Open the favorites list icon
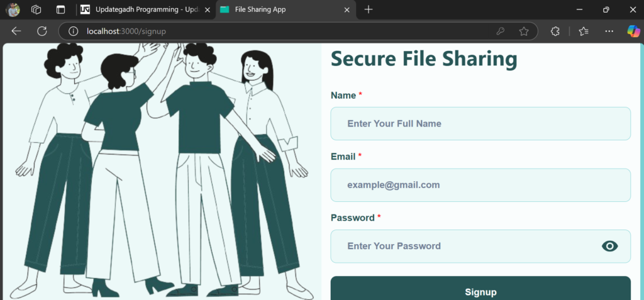 tap(584, 31)
